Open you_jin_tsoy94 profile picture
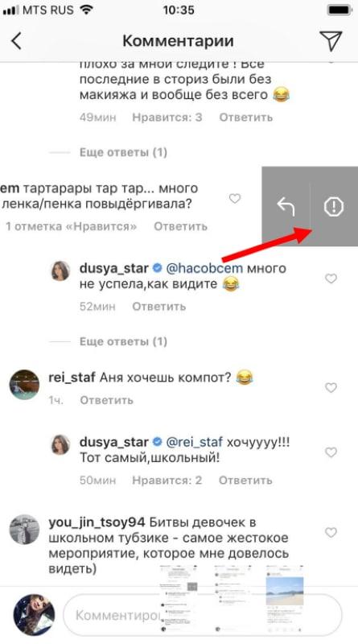This screenshot has height=644, width=358. (x=24, y=530)
